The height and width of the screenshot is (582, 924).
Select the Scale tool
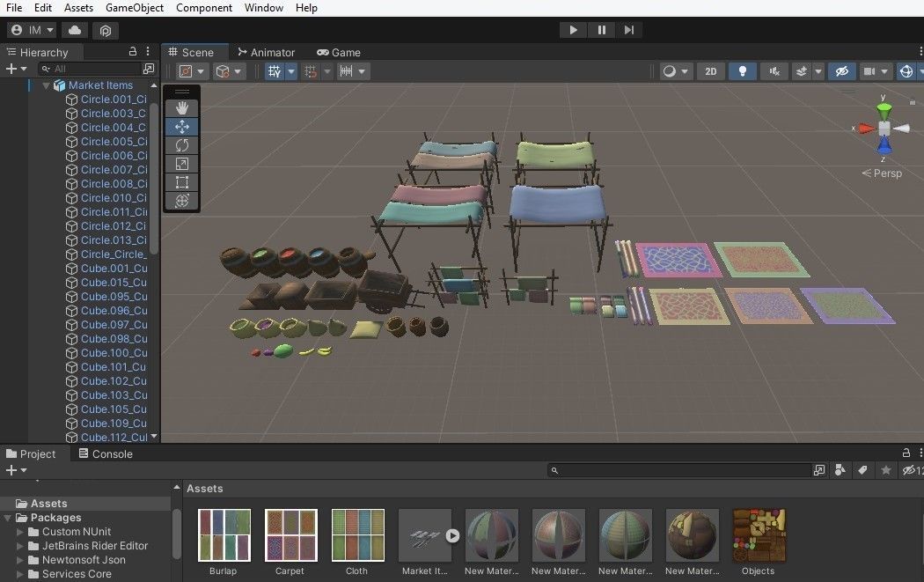[x=181, y=164]
